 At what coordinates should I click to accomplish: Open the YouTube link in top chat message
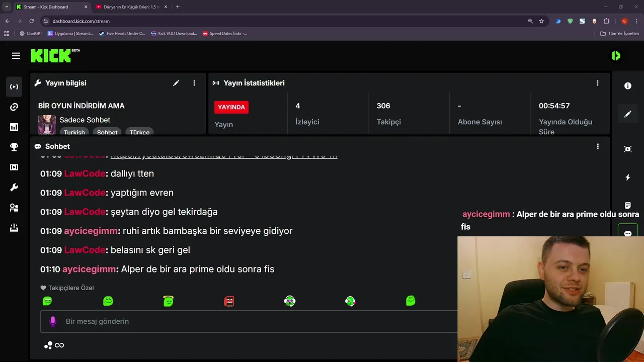click(224, 155)
